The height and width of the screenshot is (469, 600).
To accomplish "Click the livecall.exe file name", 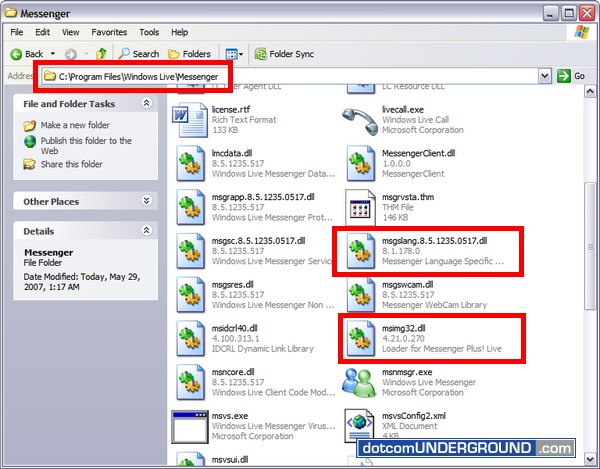I will coord(403,109).
